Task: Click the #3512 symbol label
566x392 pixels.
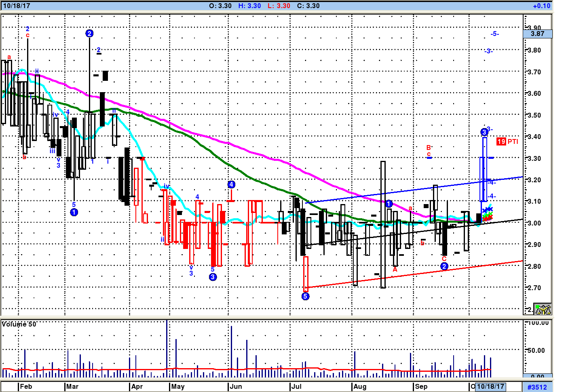Action: (537, 387)
